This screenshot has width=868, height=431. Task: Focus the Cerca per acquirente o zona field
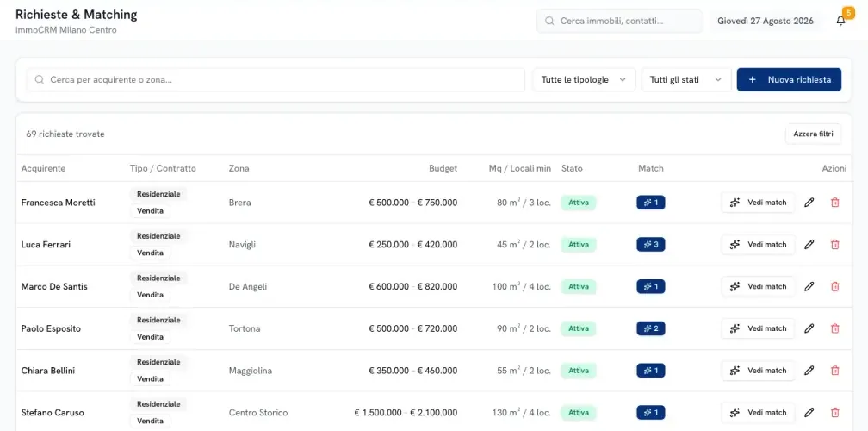[276, 80]
